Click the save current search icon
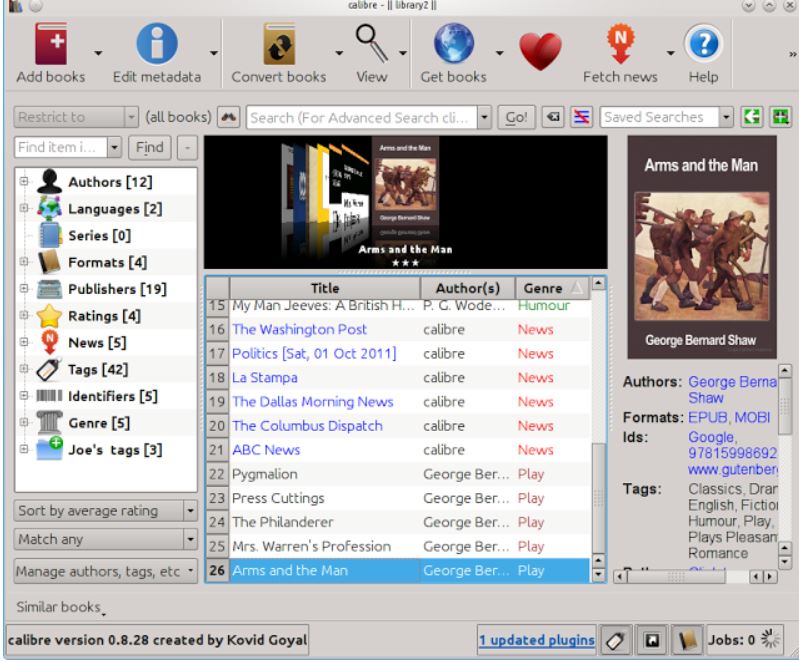Image resolution: width=799 pixels, height=662 pixels. pyautogui.click(x=780, y=117)
